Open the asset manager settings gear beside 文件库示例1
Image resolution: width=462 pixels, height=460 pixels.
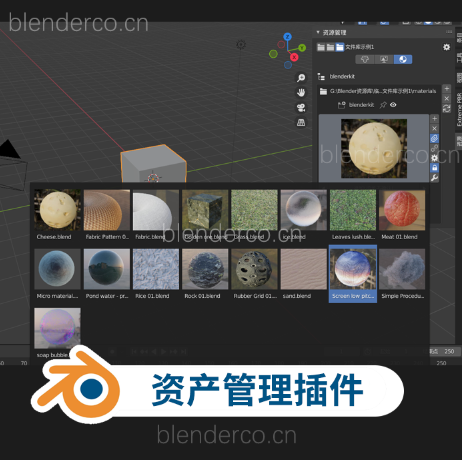pos(446,47)
